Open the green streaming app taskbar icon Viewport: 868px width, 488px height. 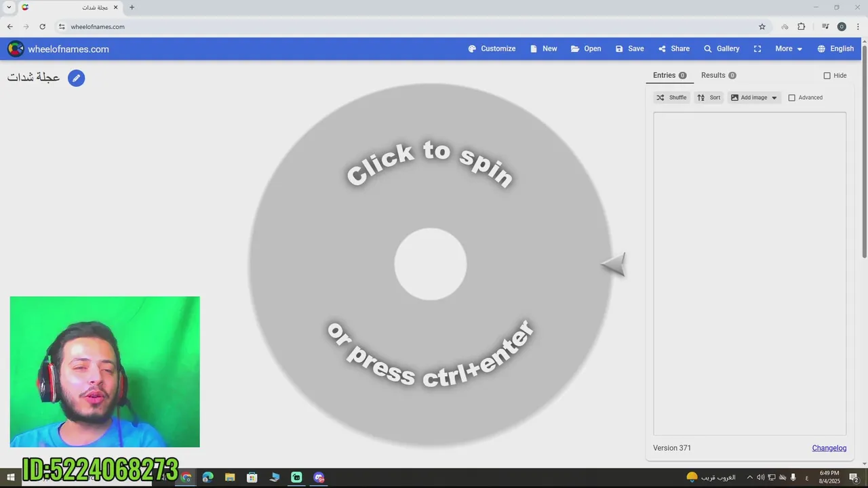[x=296, y=477]
